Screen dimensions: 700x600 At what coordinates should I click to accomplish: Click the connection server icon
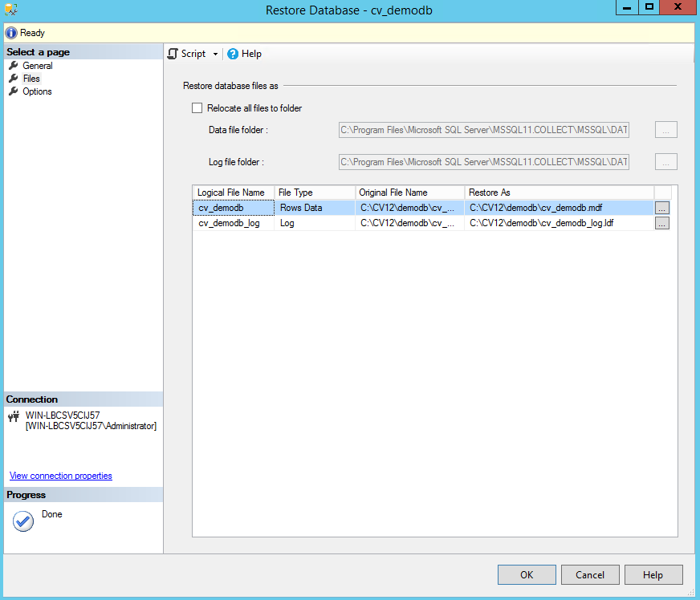pos(14,416)
